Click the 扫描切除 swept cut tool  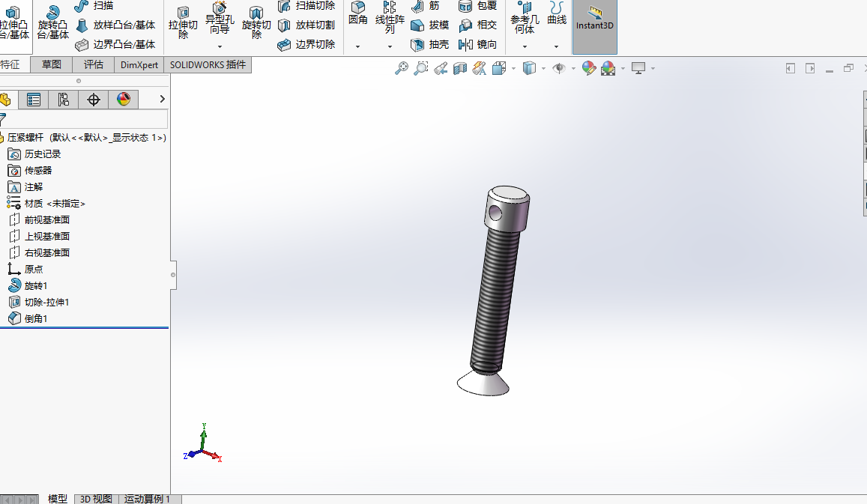(x=306, y=5)
